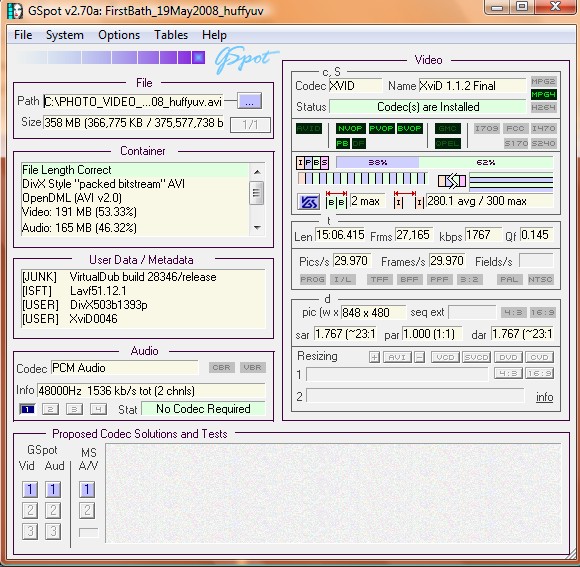Click the I470 colorimetry indicator
This screenshot has width=580, height=567.
coord(543,128)
